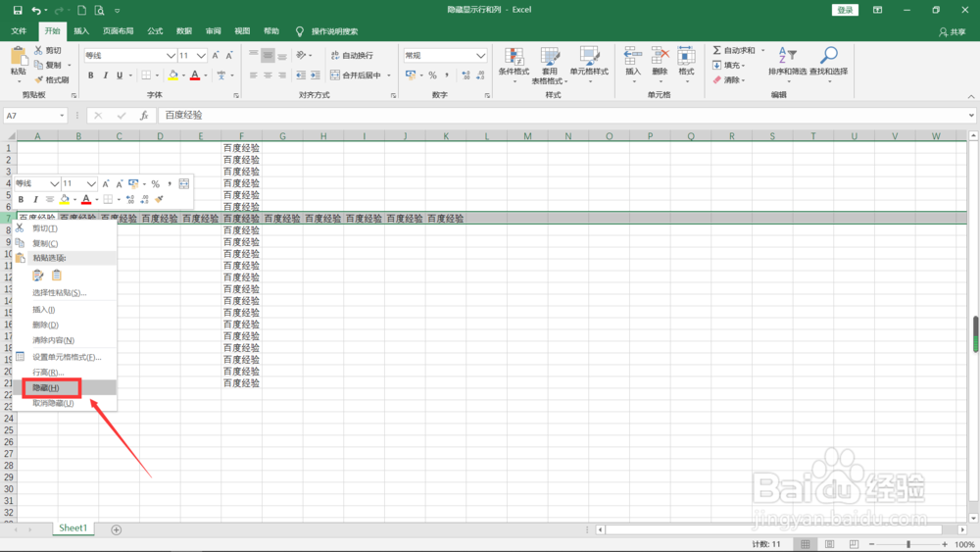980x552 pixels.
Task: Select Hide (隐藏) in the context menu
Action: click(65, 387)
